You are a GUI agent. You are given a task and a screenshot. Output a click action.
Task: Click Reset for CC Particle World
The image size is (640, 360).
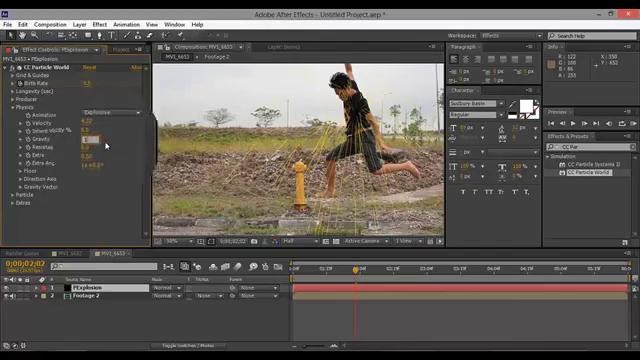(89, 67)
